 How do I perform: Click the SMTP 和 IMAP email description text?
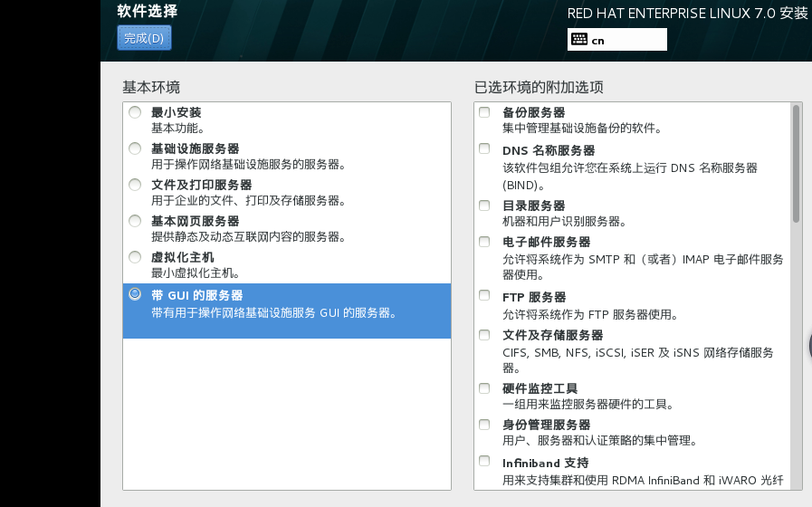tap(644, 267)
